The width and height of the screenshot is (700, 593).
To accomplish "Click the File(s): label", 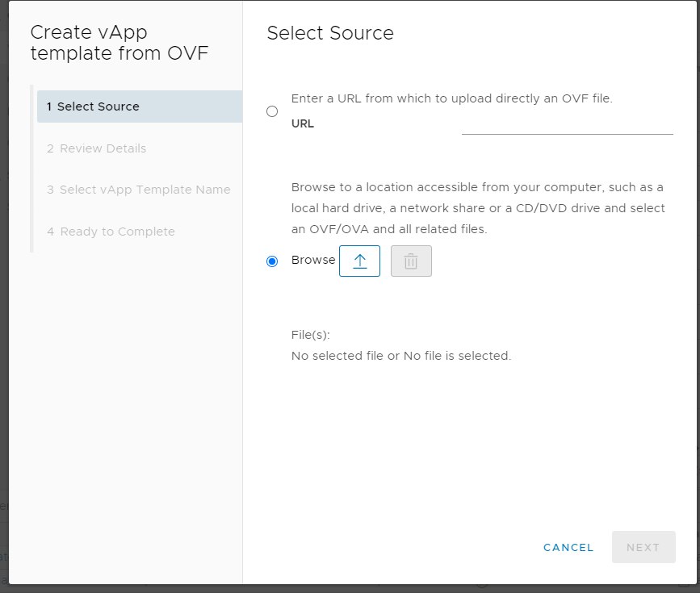I will [x=311, y=335].
